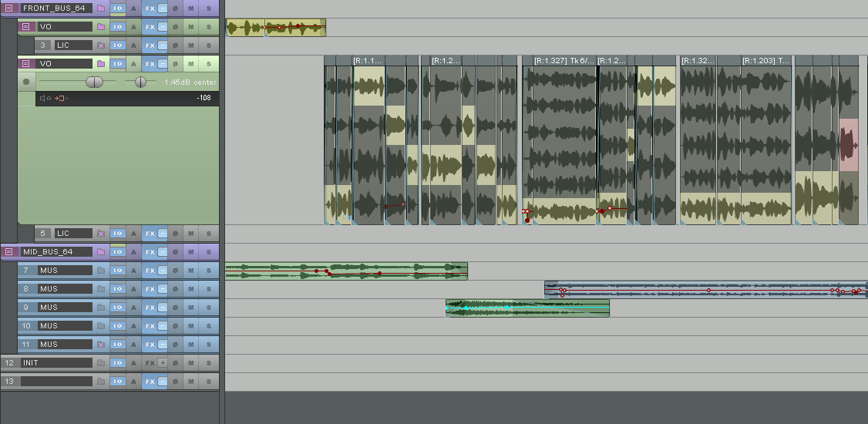Open FX chain for track 3 LIC
The height and width of the screenshot is (424, 868).
[x=150, y=45]
